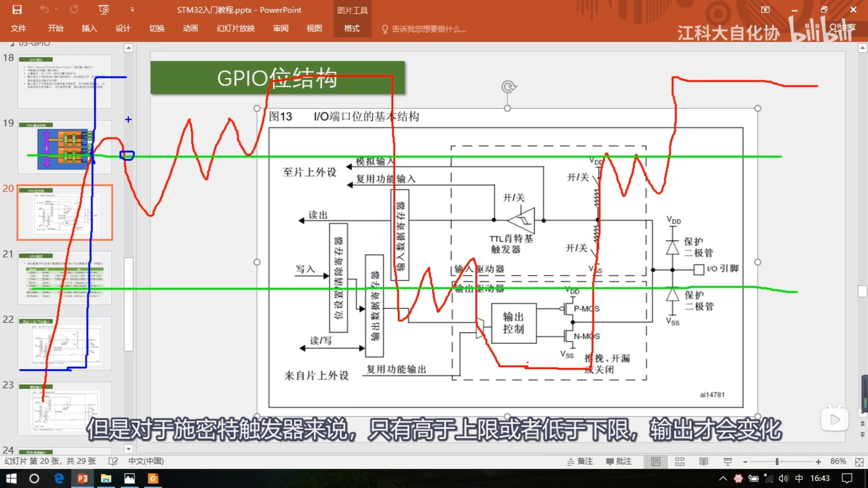Click the Undo arrow icon
The width and height of the screenshot is (868, 488).
tap(44, 9)
